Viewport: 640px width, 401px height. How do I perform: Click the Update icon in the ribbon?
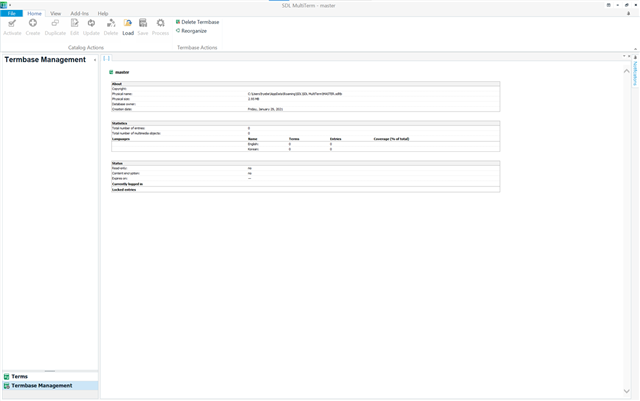(x=91, y=23)
